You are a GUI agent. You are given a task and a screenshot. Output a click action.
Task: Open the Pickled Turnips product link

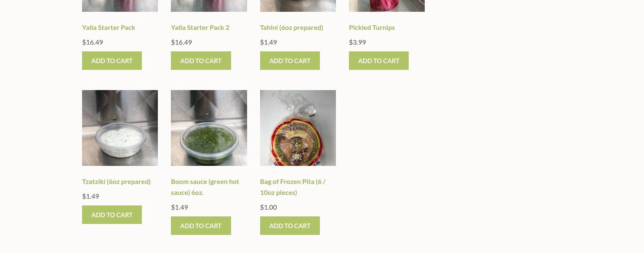372,27
